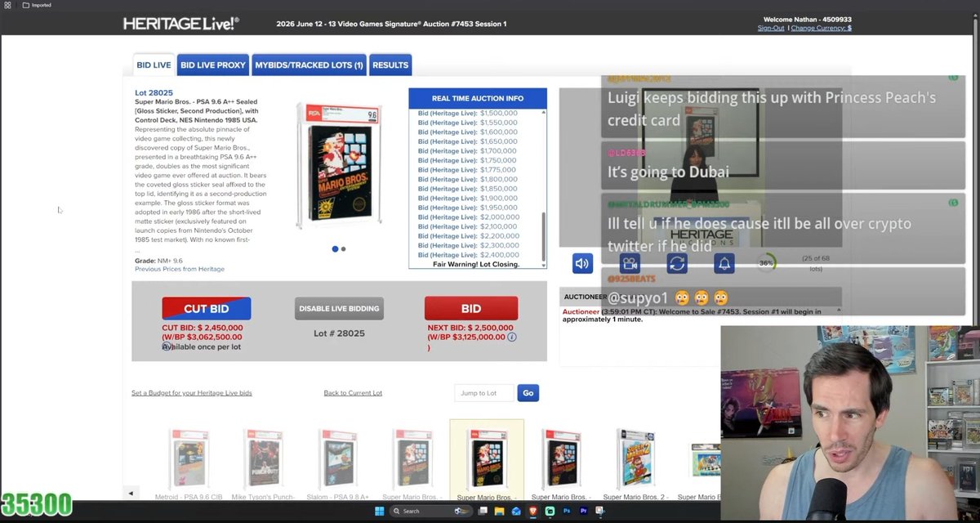Open Windows Start menu

379,512
